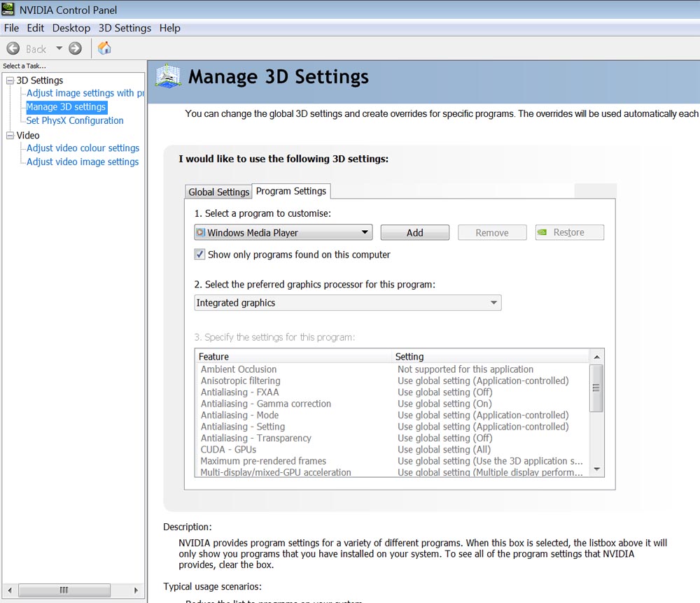
Task: Click the Forward arrow icon in toolbar
Action: [76, 48]
